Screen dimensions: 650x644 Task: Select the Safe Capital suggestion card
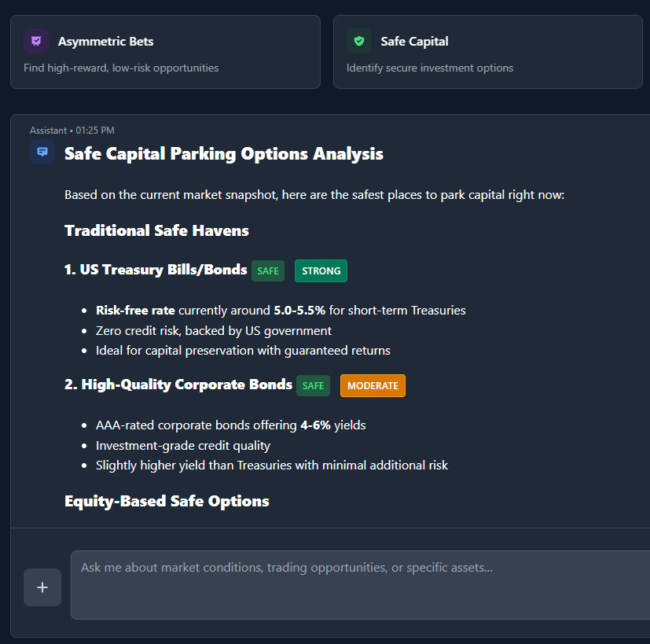pos(487,51)
